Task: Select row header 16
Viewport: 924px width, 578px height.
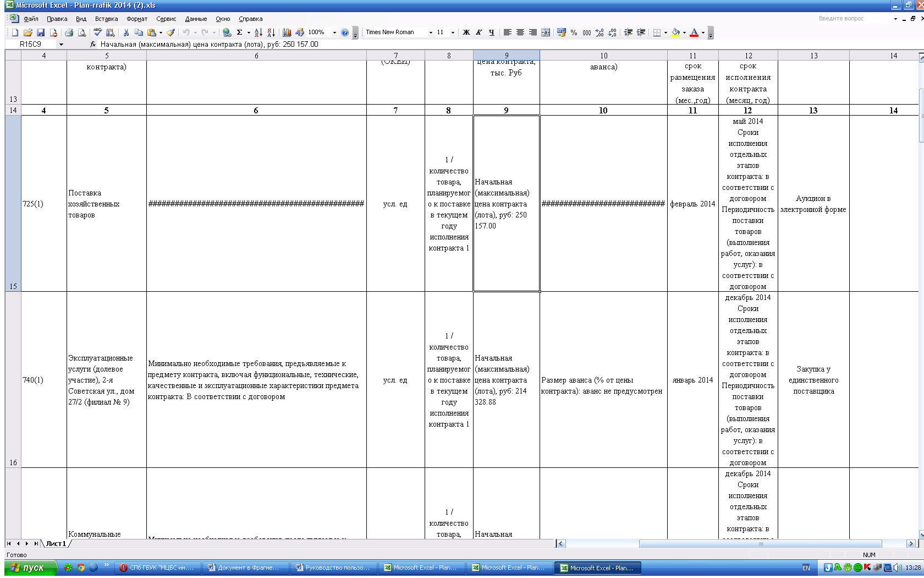Action: (x=13, y=380)
